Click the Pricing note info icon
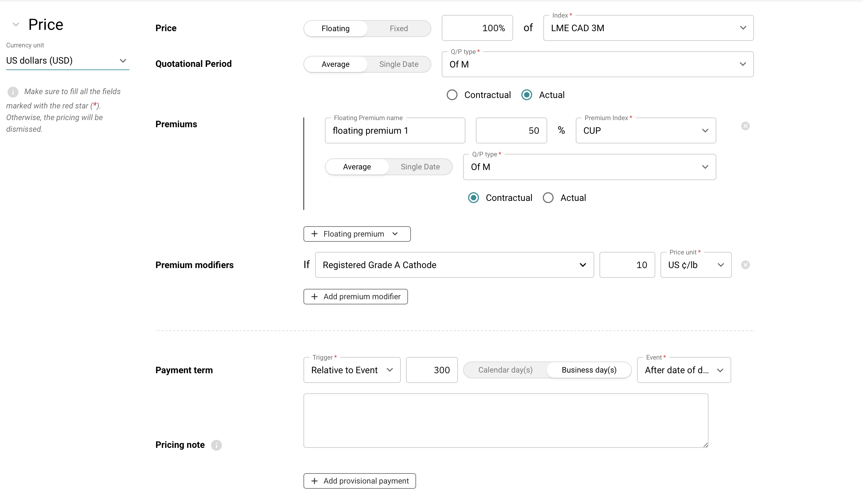 216,445
